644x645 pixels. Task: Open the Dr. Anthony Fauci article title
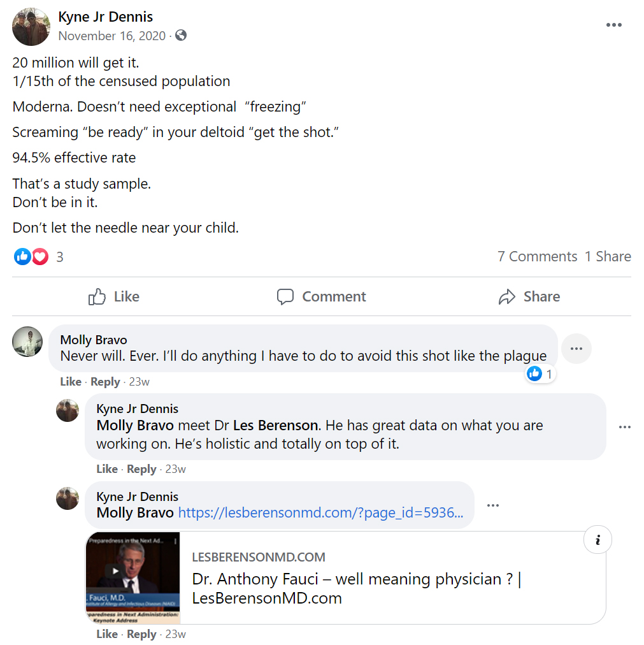click(357, 588)
